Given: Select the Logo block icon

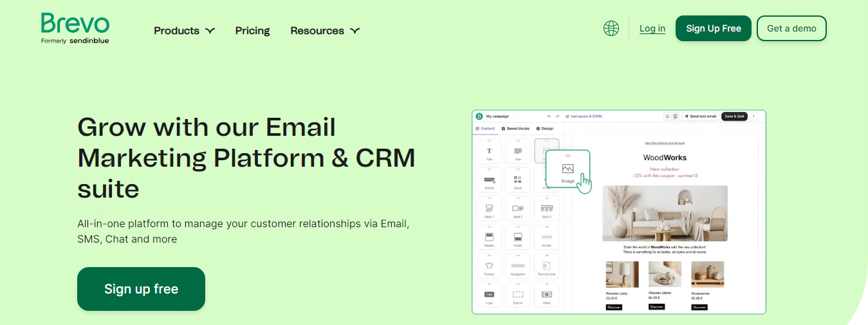Looking at the screenshot, I should click(489, 295).
